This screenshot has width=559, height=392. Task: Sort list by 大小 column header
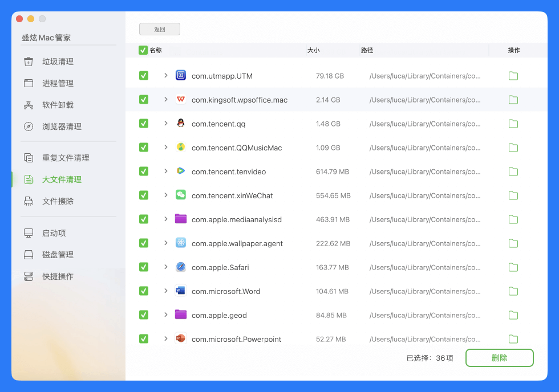313,50
